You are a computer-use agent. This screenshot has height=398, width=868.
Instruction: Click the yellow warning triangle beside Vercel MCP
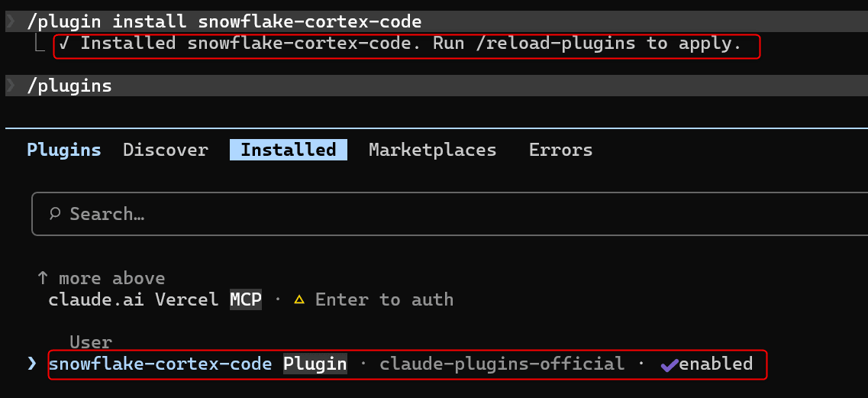299,300
